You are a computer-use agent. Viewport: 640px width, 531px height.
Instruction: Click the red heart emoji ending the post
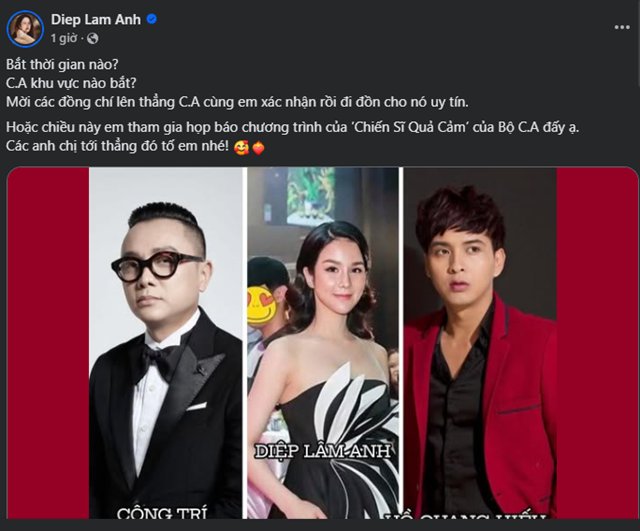tap(258, 148)
